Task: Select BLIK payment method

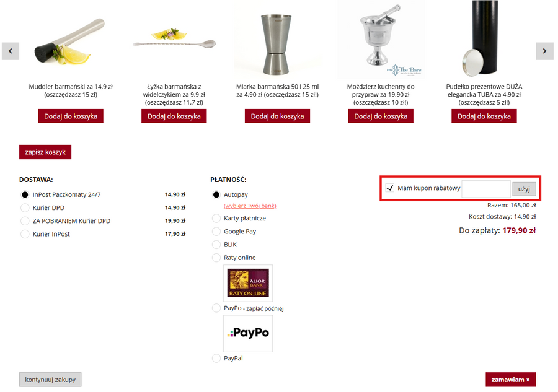Action: 216,245
